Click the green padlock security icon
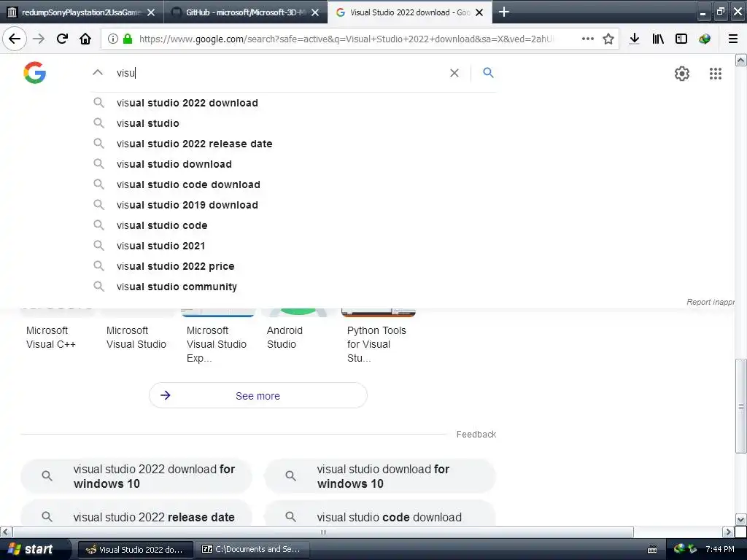The width and height of the screenshot is (747, 560). tap(128, 39)
